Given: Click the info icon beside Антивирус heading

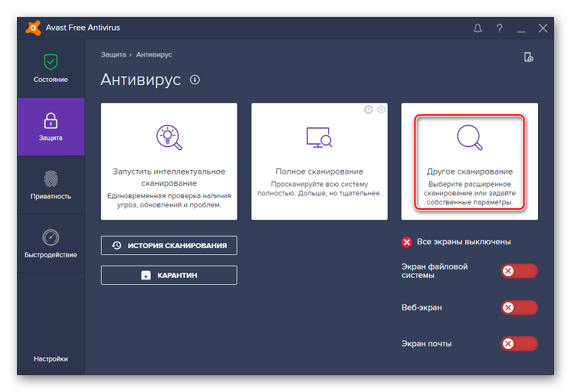Looking at the screenshot, I should (x=195, y=80).
